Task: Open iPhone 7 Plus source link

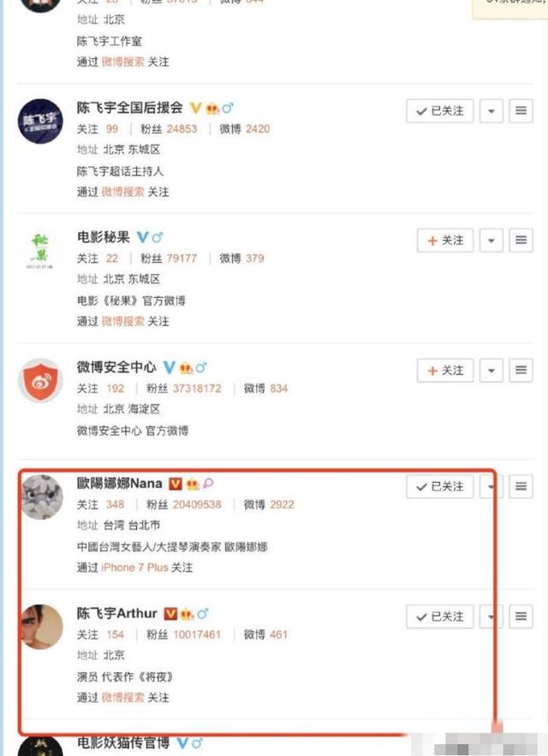Action: [134, 568]
